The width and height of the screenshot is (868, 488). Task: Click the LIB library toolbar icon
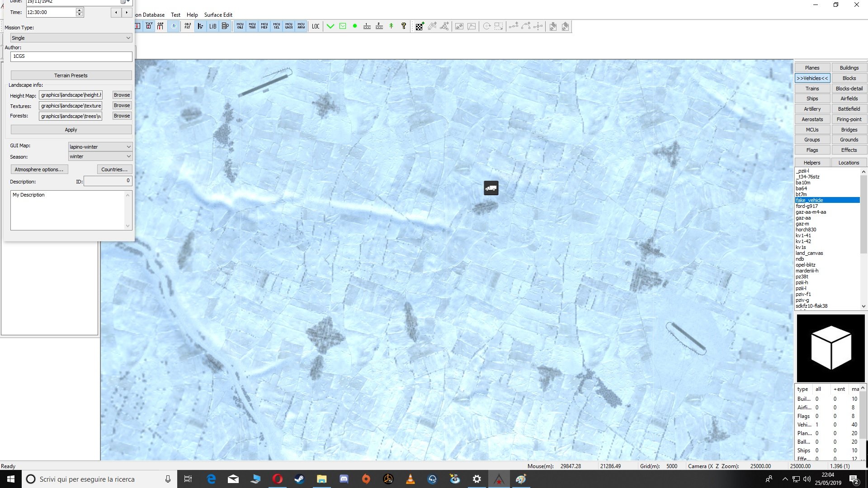pos(212,26)
